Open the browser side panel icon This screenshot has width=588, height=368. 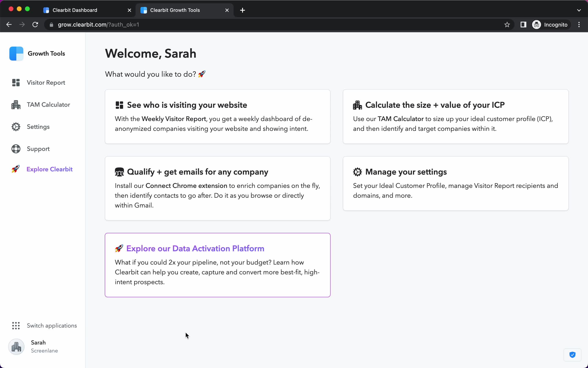point(523,25)
